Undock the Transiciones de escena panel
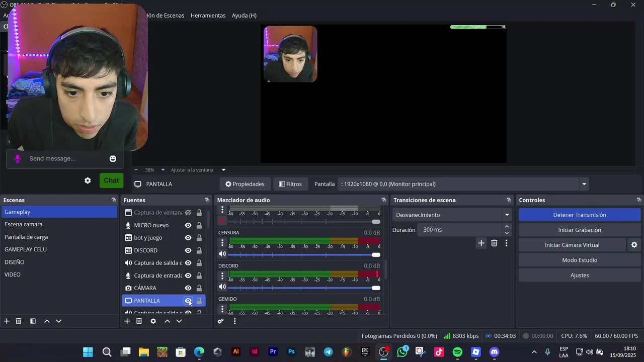 click(x=509, y=200)
